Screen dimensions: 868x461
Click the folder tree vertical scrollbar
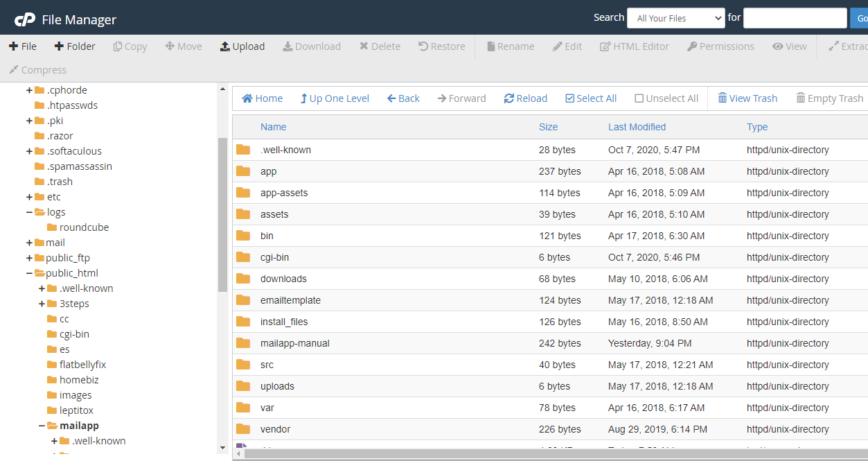(222, 215)
